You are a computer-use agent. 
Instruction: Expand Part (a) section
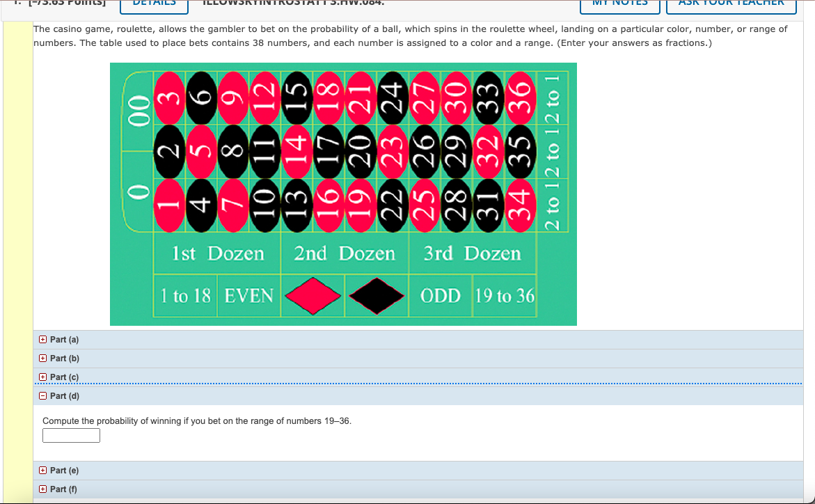[x=45, y=339]
